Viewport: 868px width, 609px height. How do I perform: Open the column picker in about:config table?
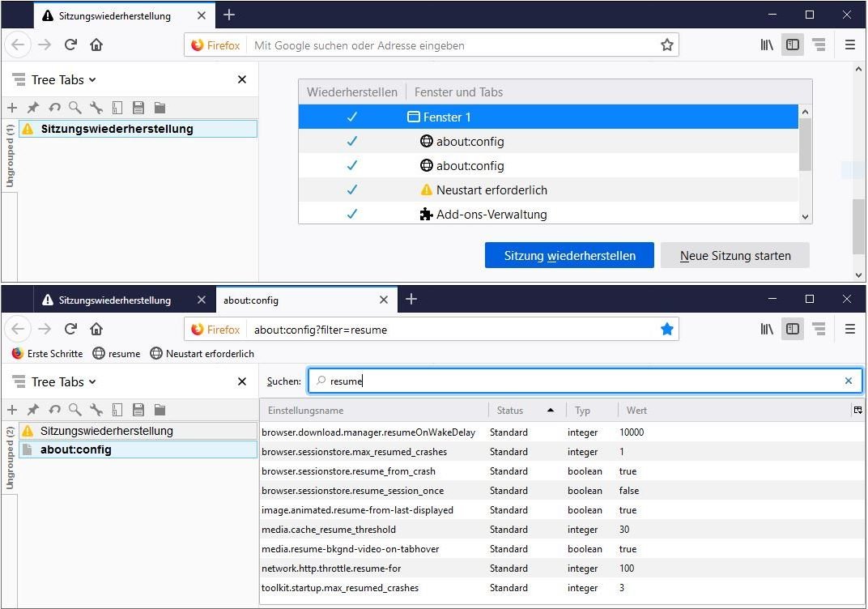coord(857,411)
